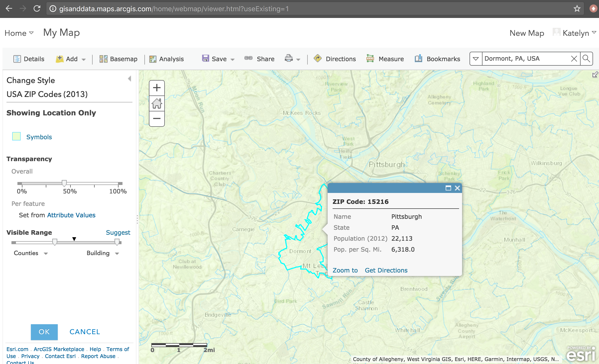Viewport: 599px width, 364px height.
Task: Share the map
Action: pos(259,59)
